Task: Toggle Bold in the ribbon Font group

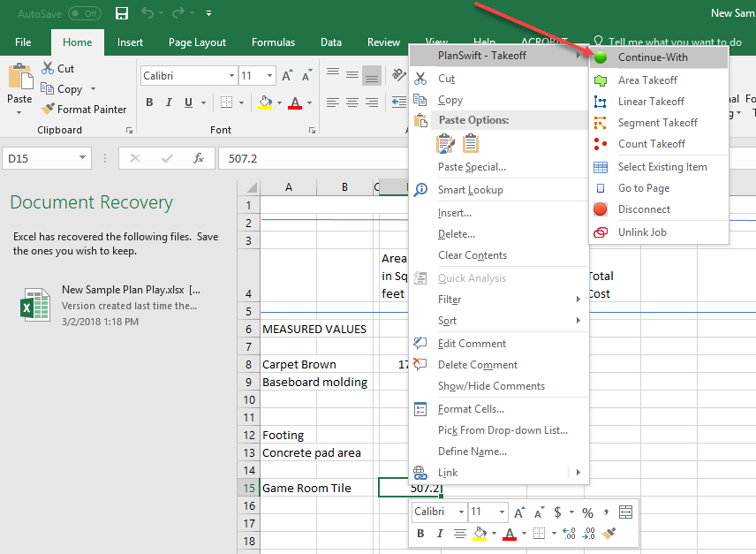Action: point(149,102)
